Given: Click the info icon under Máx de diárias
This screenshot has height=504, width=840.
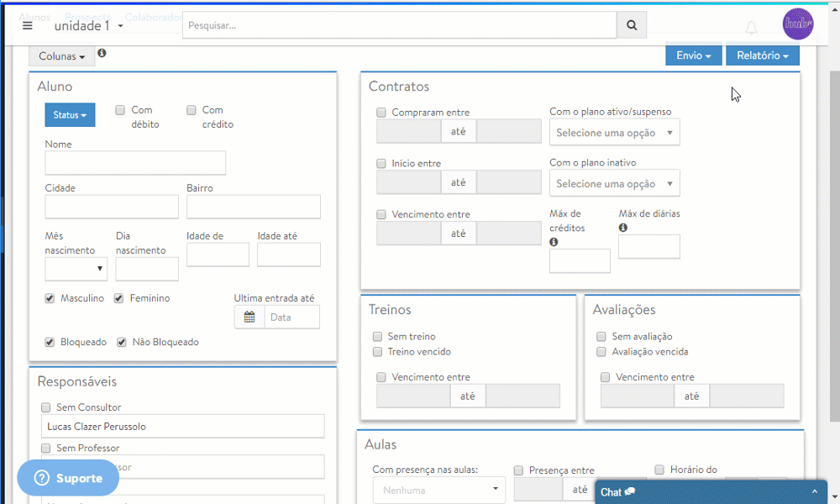Looking at the screenshot, I should click(623, 228).
